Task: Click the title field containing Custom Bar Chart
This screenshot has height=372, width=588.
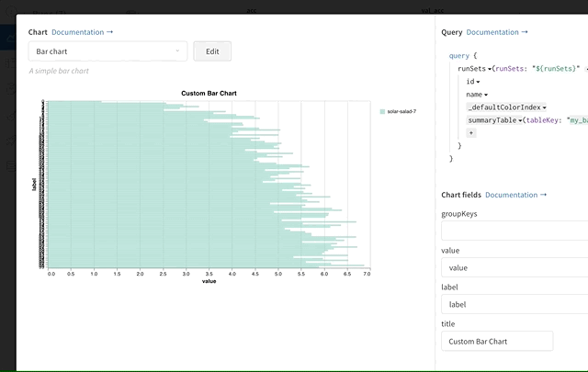Action: coord(497,341)
